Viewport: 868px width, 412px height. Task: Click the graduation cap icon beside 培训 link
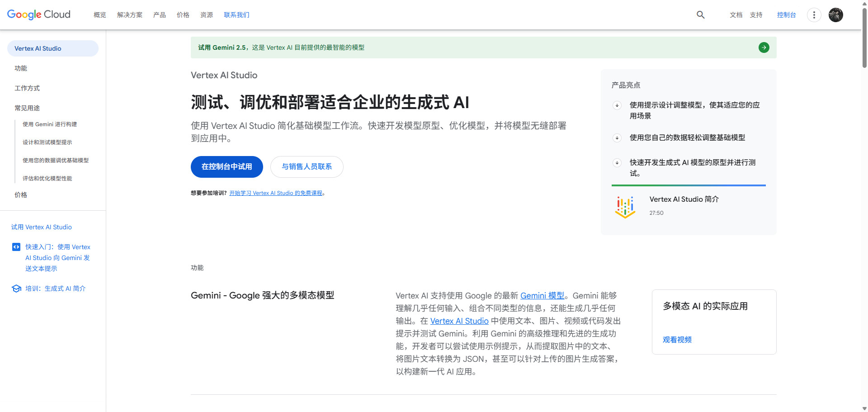coord(16,289)
